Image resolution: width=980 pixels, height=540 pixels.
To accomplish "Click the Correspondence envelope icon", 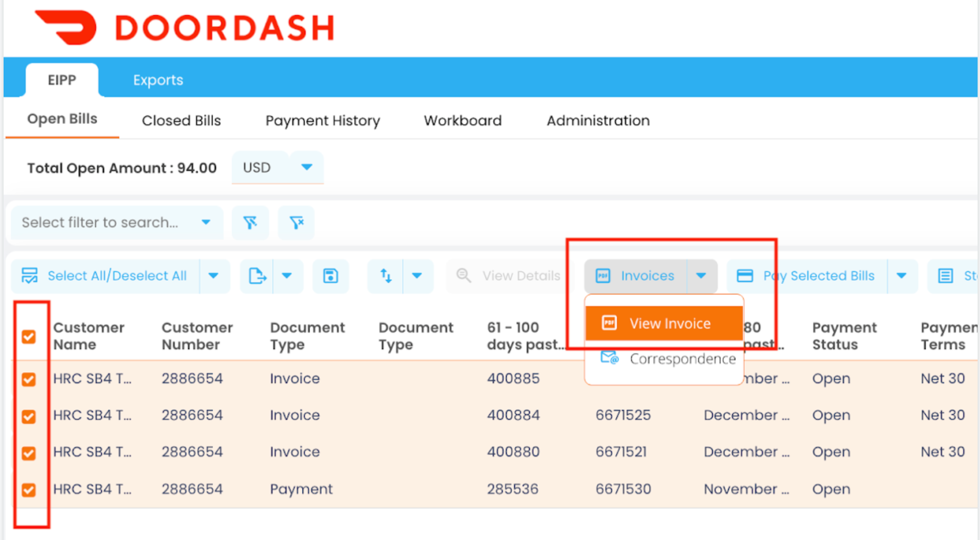I will [x=610, y=358].
